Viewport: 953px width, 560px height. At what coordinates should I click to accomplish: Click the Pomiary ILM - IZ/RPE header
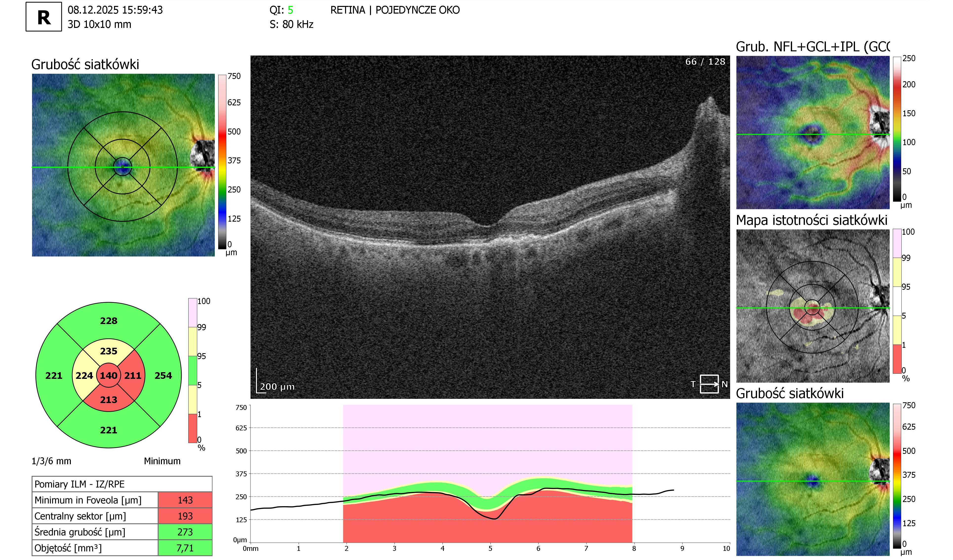pos(122,484)
